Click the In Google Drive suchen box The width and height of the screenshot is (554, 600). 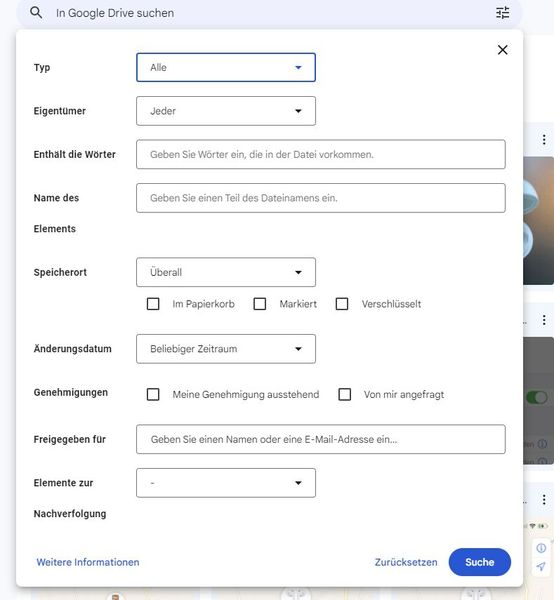coord(269,13)
